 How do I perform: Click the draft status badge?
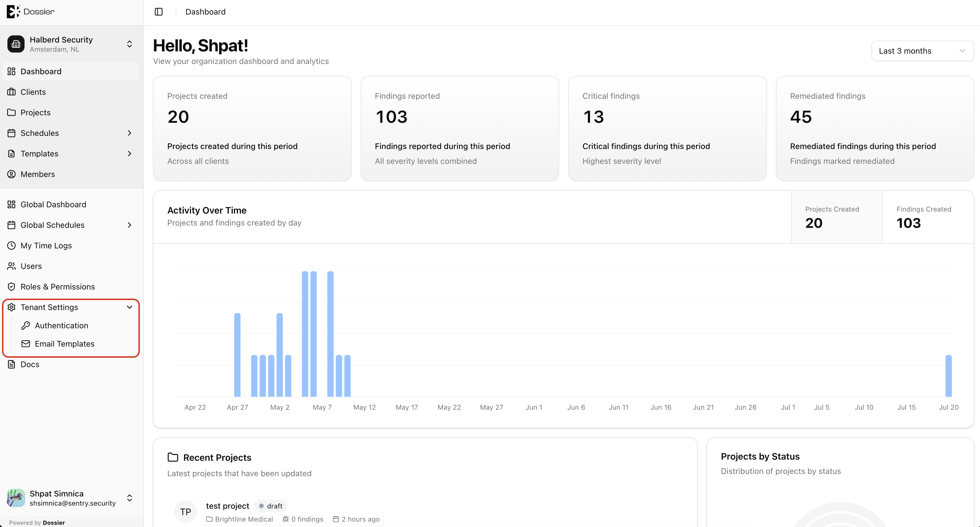tap(271, 506)
